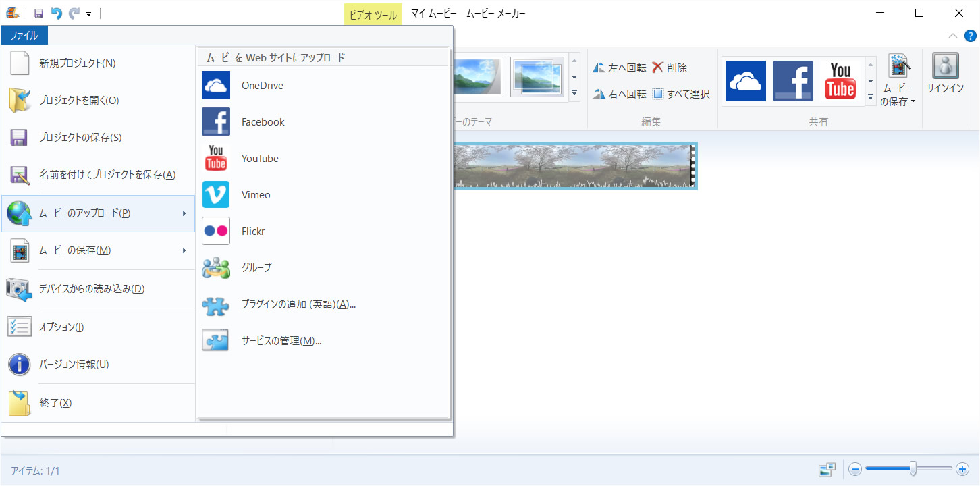
Task: Click the zoom in plus button
Action: [x=962, y=468]
